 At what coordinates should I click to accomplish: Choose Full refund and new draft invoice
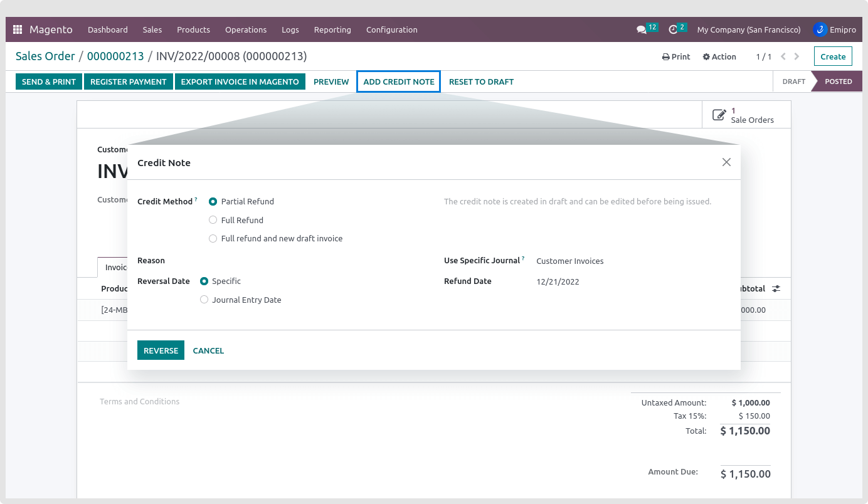[213, 239]
